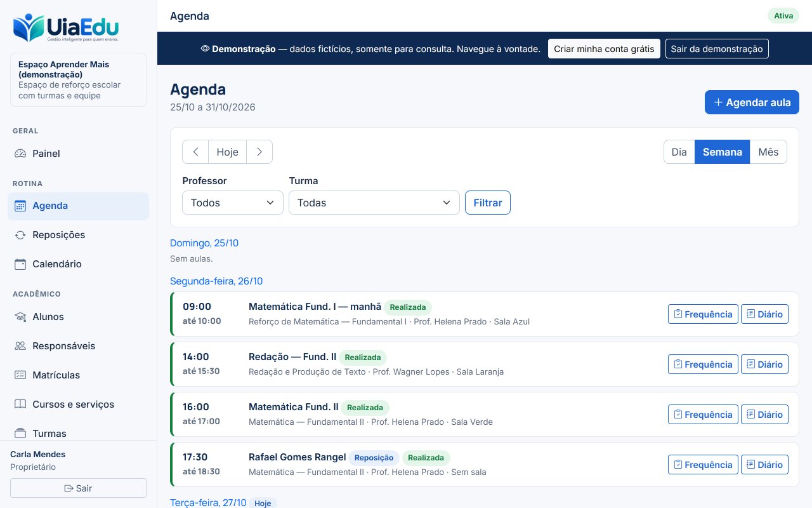812x508 pixels.
Task: Log out with the Sair button
Action: coord(78,488)
